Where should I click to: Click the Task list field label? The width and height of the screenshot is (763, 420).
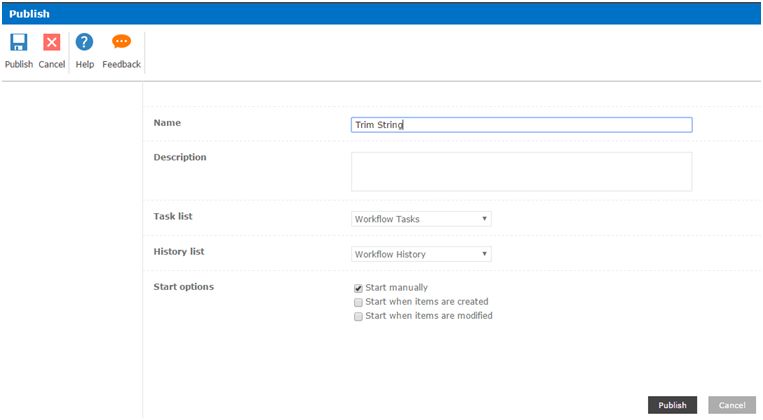coord(172,215)
